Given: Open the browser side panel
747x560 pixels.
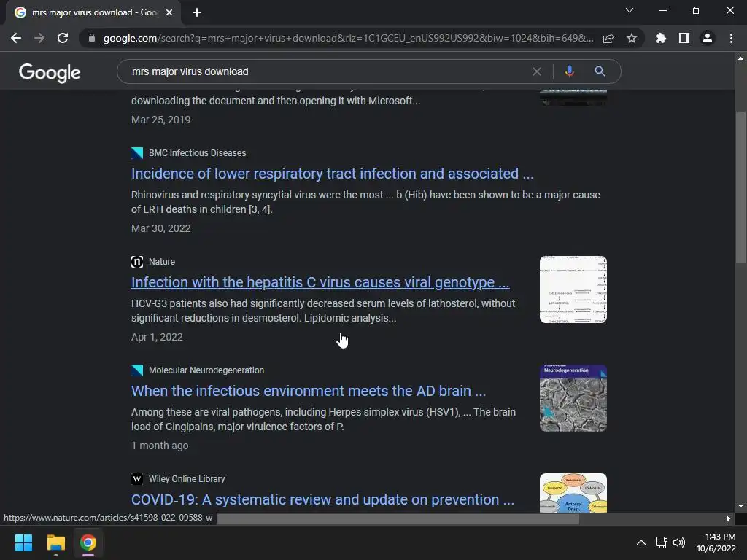Looking at the screenshot, I should [x=684, y=38].
